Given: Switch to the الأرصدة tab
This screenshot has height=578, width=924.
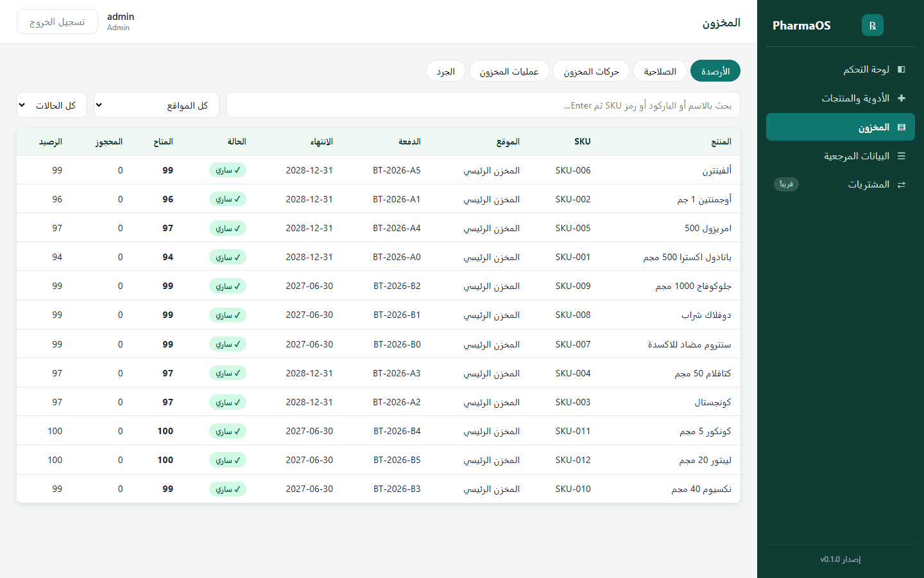Looking at the screenshot, I should 715,71.
